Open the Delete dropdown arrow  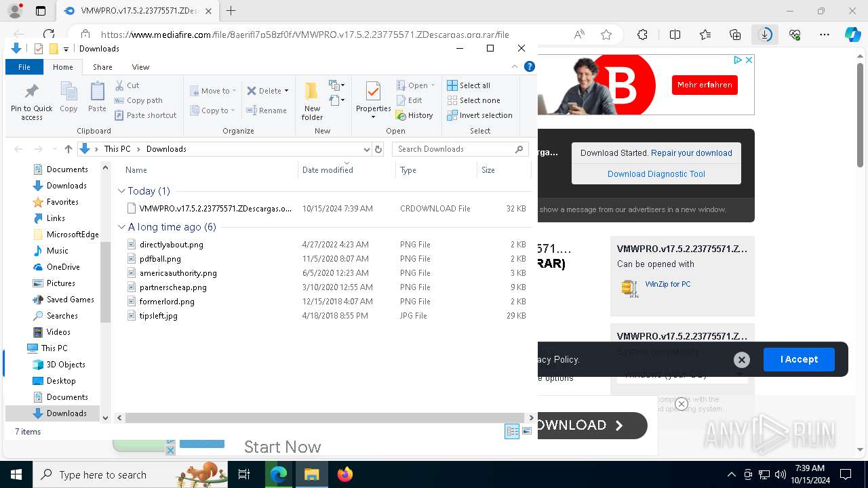[x=286, y=91]
